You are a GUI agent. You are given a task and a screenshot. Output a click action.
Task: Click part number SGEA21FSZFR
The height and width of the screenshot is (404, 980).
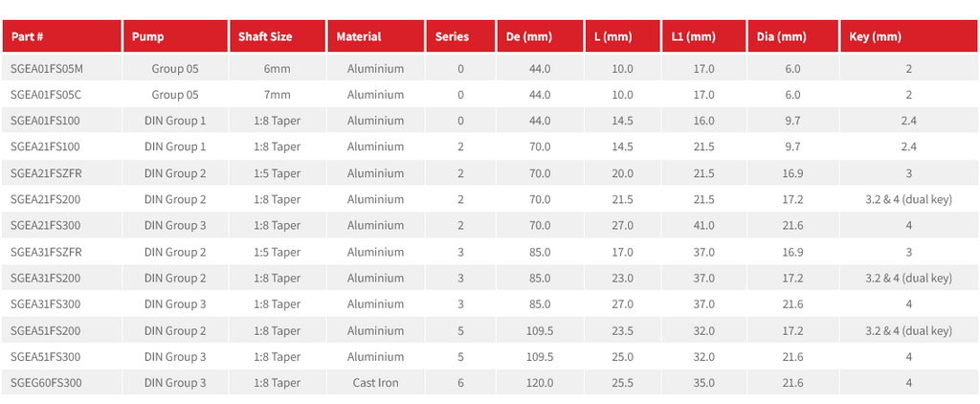(46, 173)
